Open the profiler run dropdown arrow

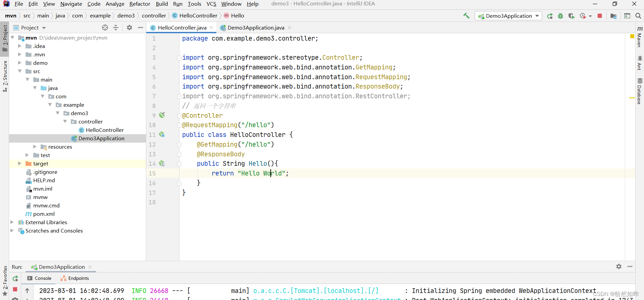(590, 16)
